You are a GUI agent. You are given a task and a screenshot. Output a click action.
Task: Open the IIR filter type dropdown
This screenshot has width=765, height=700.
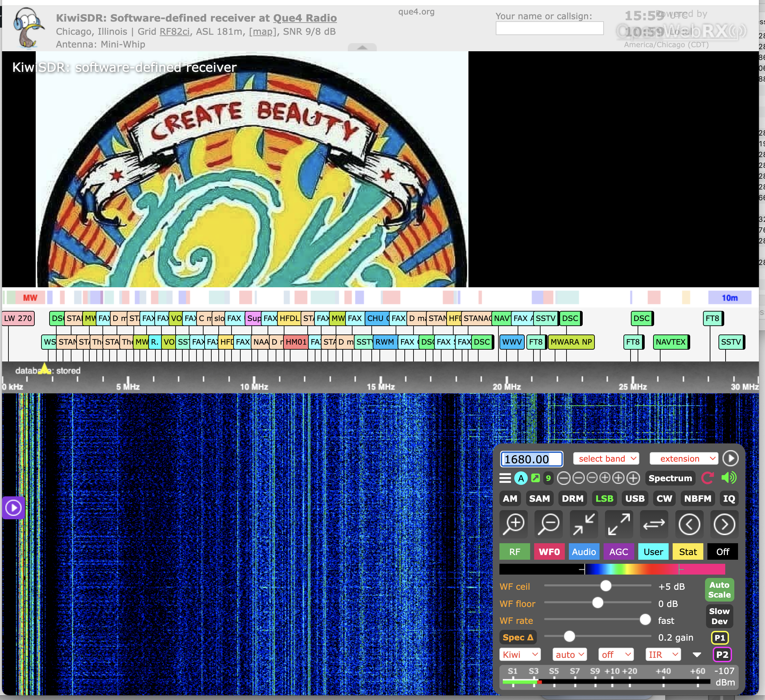pos(661,654)
